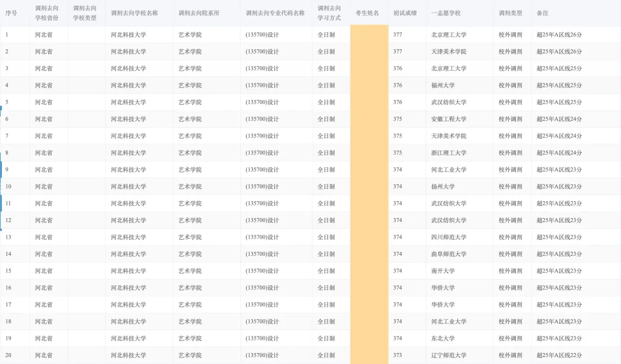The width and height of the screenshot is (621, 364).
Task: Click the 调剂去向学习方式 column header
Action: [329, 13]
